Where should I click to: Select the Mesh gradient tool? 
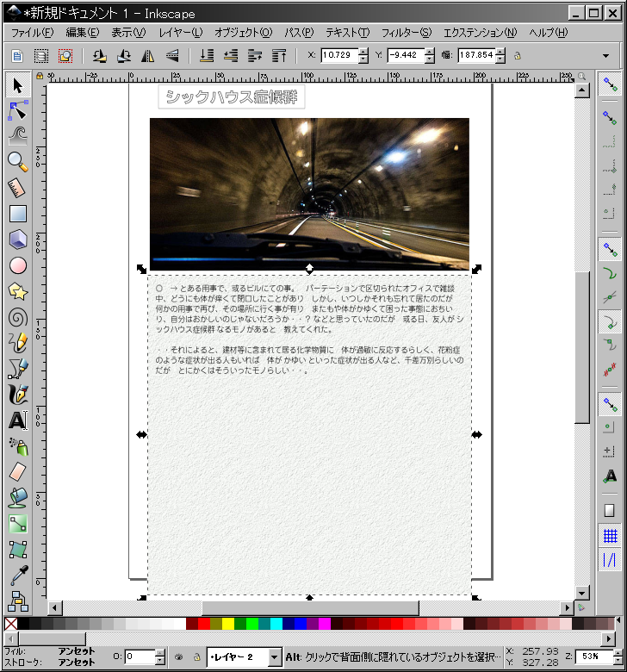(x=17, y=550)
